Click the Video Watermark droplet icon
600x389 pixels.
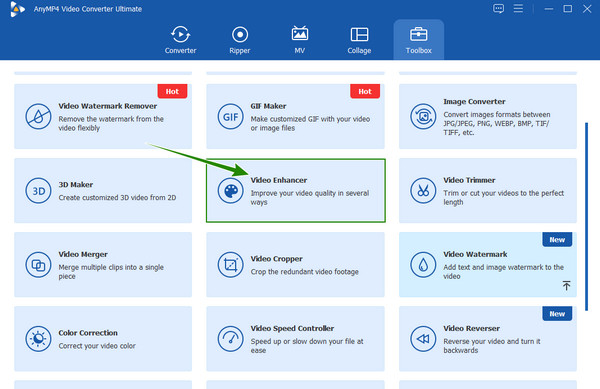point(423,265)
